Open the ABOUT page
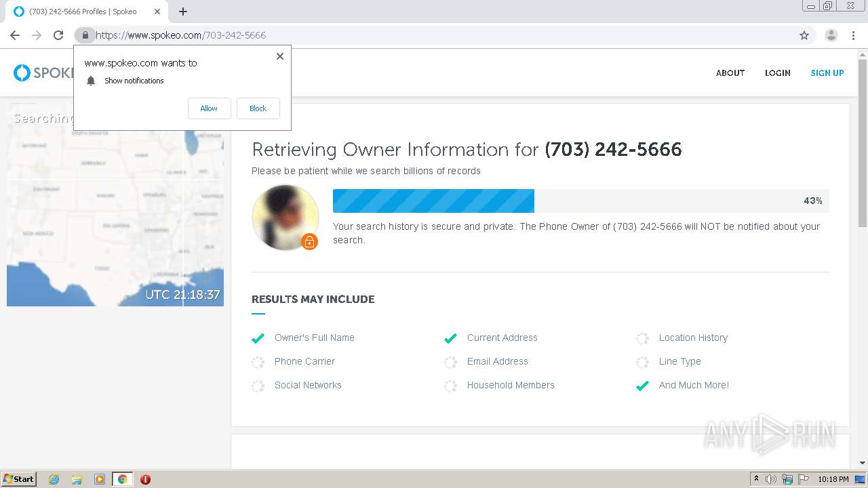Screen dimensions: 868x488 point(730,73)
